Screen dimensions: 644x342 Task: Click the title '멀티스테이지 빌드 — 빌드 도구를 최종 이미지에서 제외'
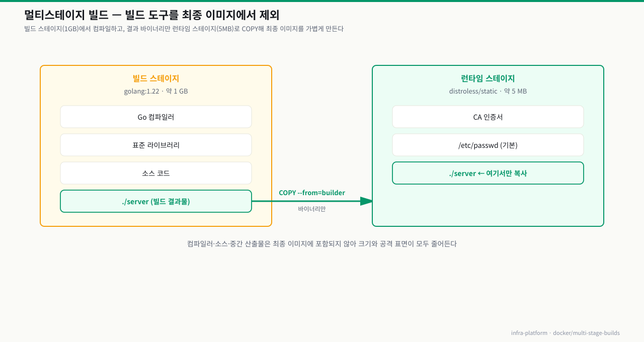pyautogui.click(x=151, y=15)
